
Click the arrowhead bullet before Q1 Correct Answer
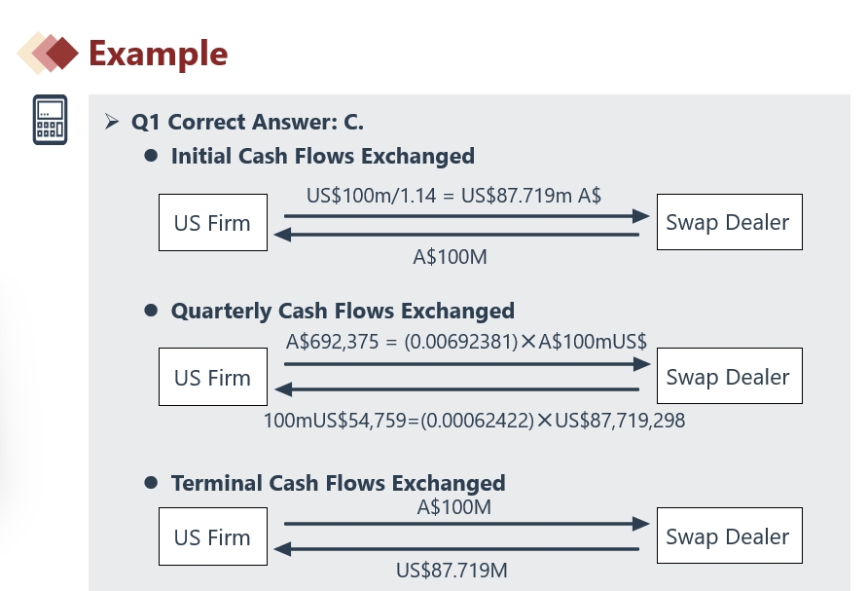pos(111,122)
